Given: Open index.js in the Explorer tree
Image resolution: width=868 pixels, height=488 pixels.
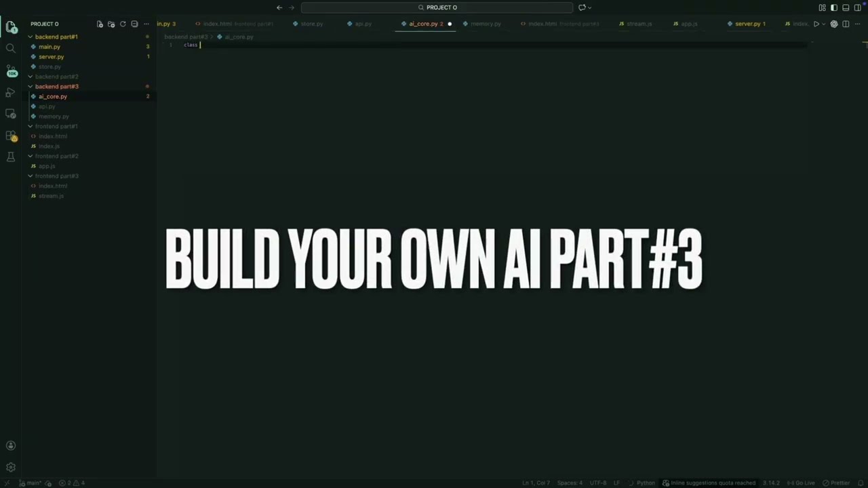Looking at the screenshot, I should pyautogui.click(x=49, y=146).
